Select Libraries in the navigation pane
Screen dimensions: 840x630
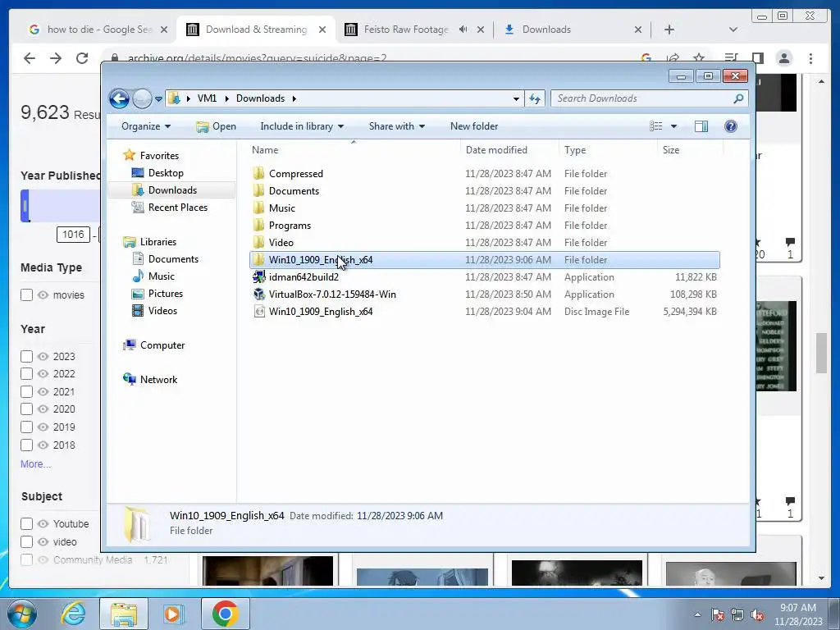click(x=158, y=242)
